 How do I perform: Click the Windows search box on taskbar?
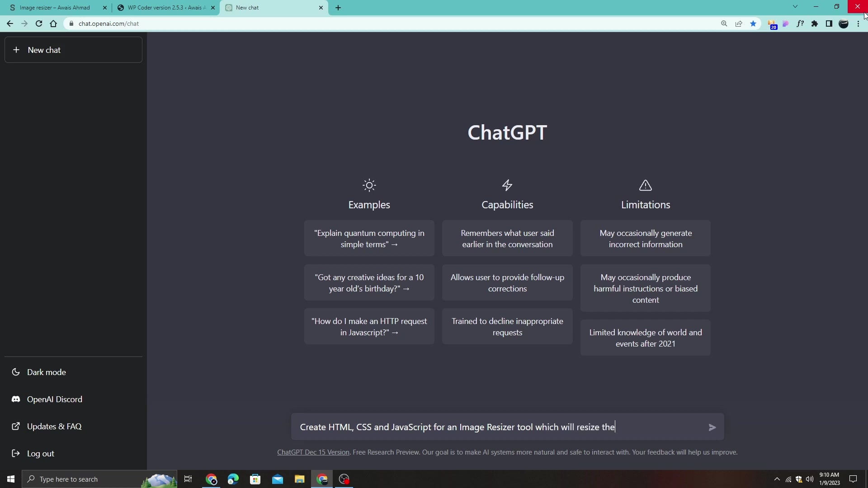(99, 479)
